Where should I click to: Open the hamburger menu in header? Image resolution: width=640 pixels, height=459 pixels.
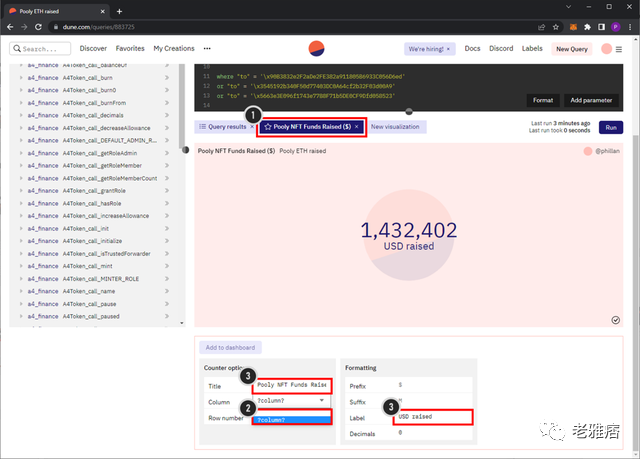click(x=619, y=49)
